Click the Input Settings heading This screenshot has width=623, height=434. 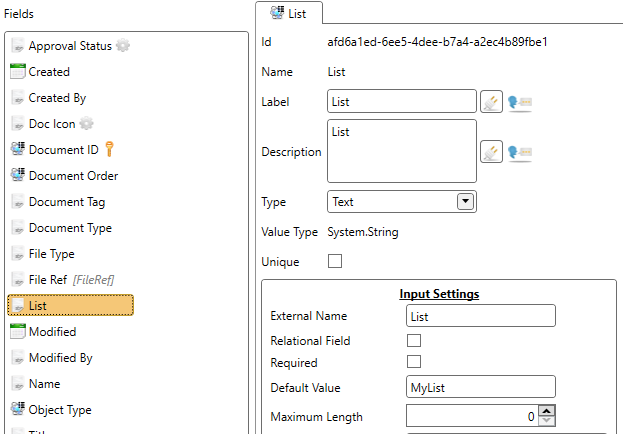439,294
